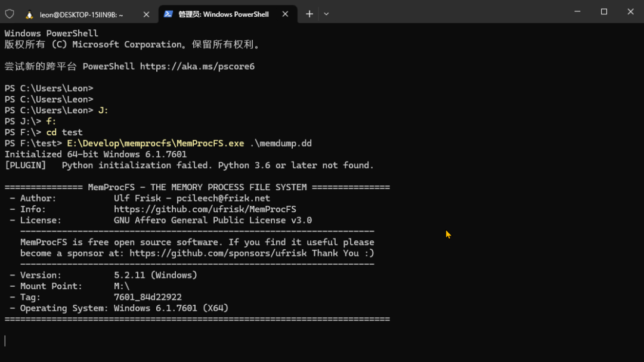The width and height of the screenshot is (644, 362).
Task: Open a new terminal tab
Action: (309, 14)
